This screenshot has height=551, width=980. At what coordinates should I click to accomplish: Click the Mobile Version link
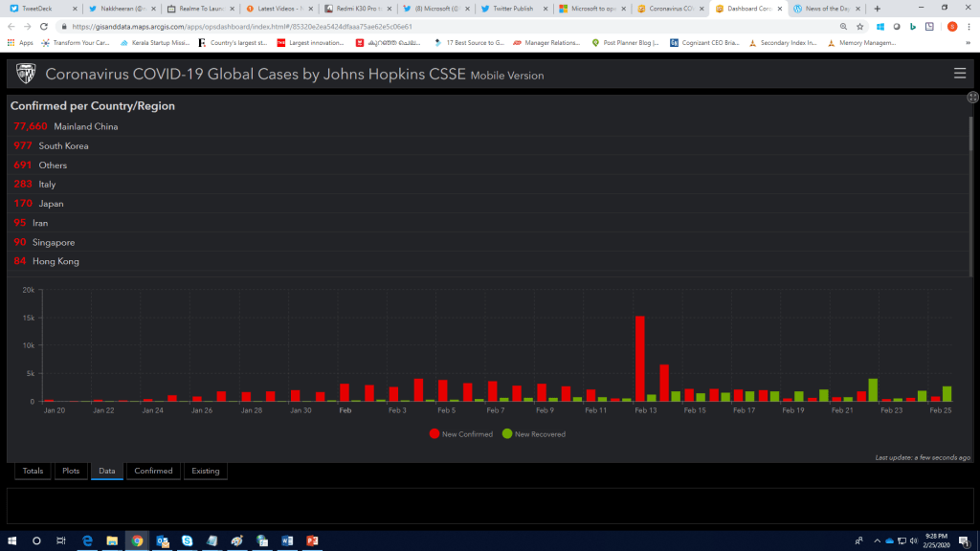[x=506, y=76]
